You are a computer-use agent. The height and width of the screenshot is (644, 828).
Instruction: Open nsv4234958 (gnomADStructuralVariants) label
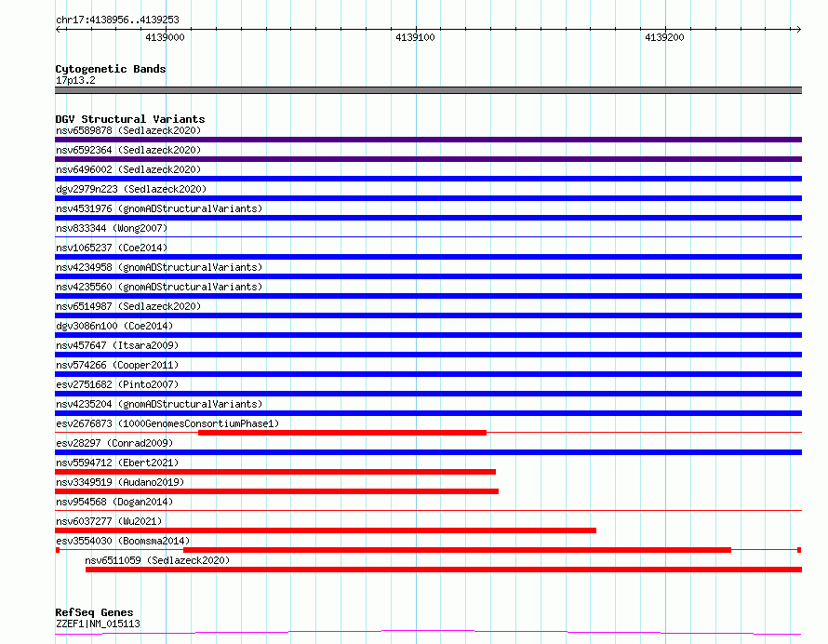(159, 267)
